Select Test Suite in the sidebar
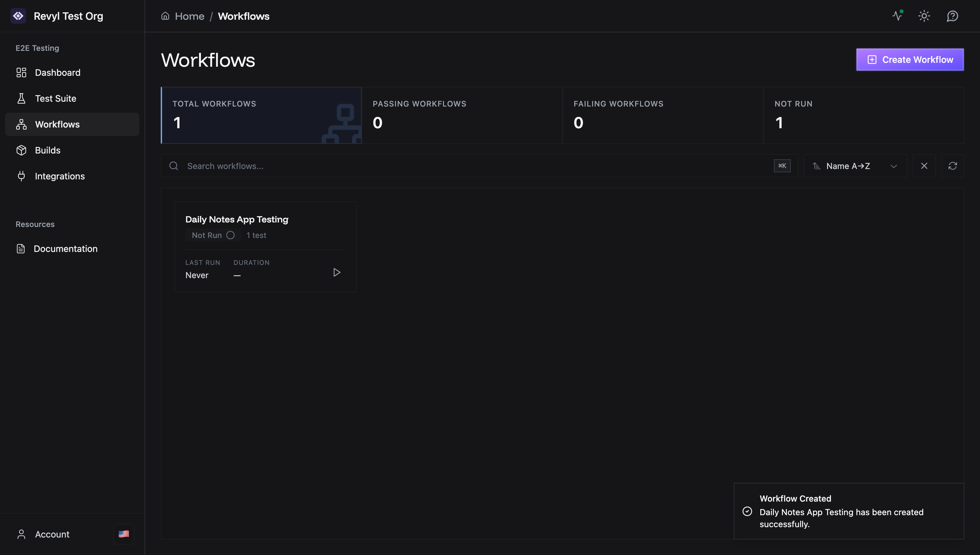 point(56,98)
